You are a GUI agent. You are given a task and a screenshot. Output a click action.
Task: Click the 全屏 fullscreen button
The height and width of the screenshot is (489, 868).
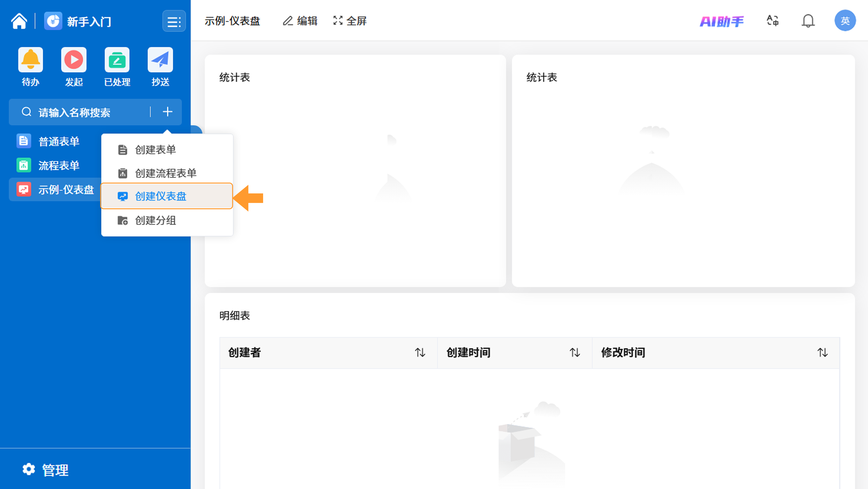[x=350, y=21]
